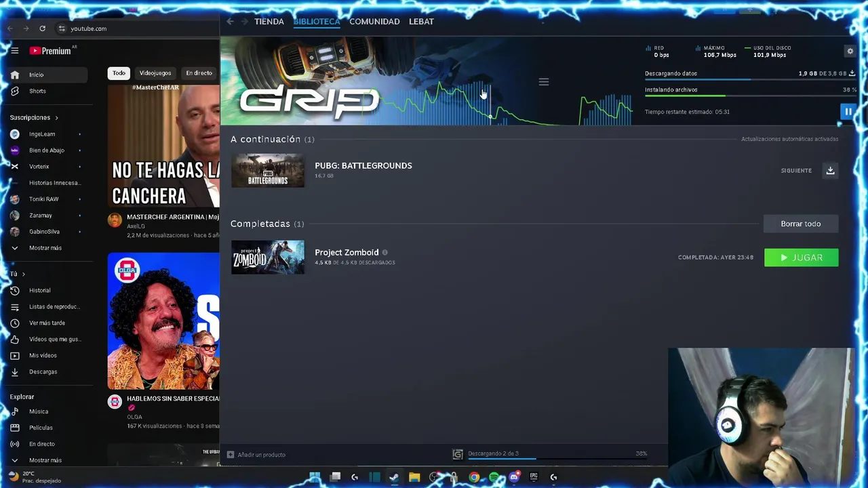Screen dimensions: 868x488
Task: Open the Project Zomboid thumbnail
Action: pyautogui.click(x=268, y=258)
